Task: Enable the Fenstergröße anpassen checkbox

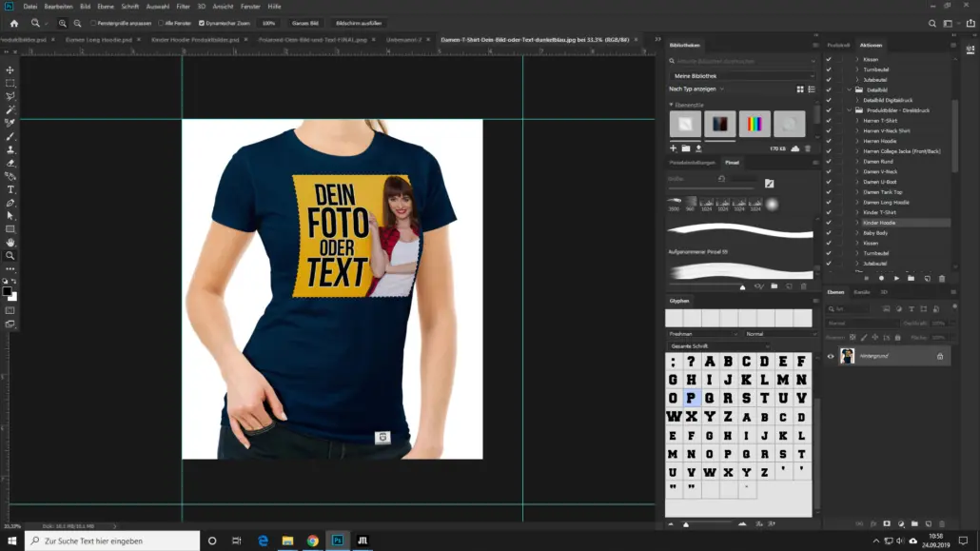Action: [93, 23]
